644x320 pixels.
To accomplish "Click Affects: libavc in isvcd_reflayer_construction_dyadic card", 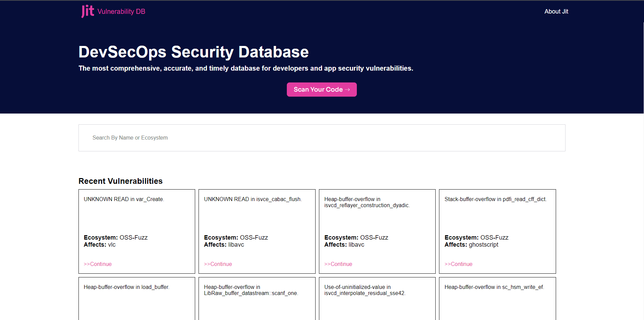I will pyautogui.click(x=344, y=245).
